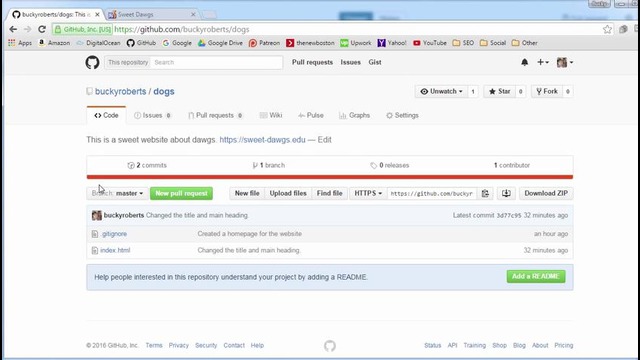
Task: Click the Add a README button
Action: coord(536,276)
